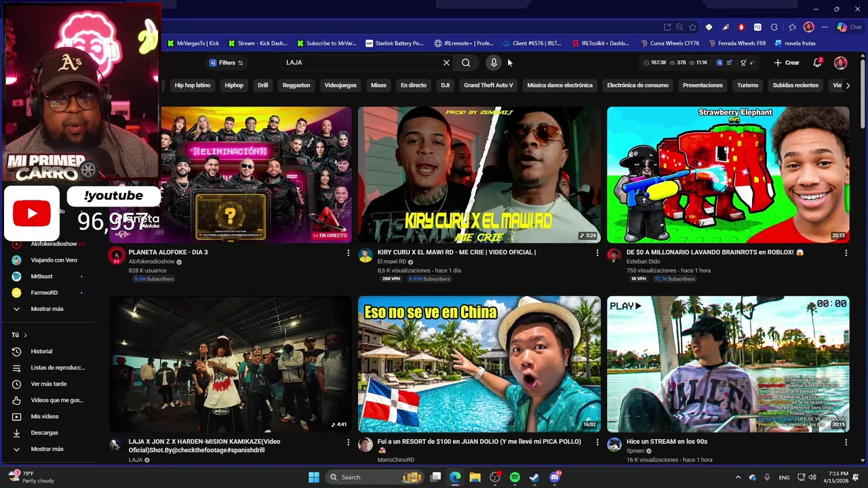Open the Edge profile avatar
The width and height of the screenshot is (868, 488).
tap(809, 27)
